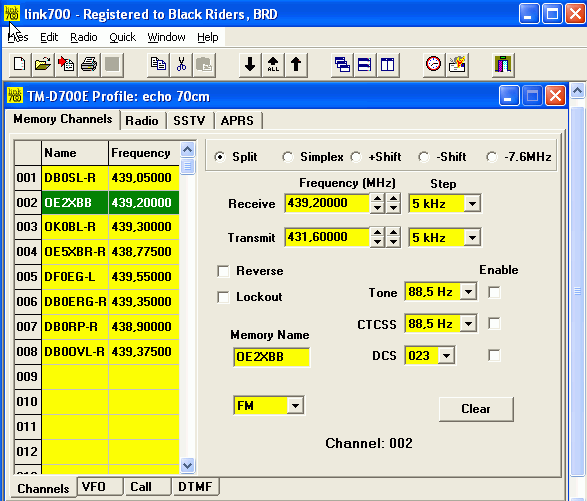587x501 pixels.
Task: Tile windows horizontally using the toolbar icon
Action: [x=365, y=65]
